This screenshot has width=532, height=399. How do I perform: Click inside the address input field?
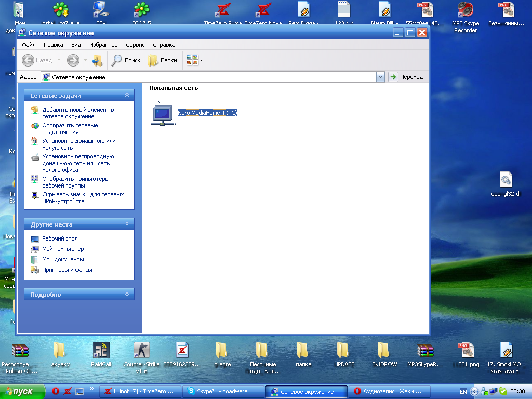208,77
